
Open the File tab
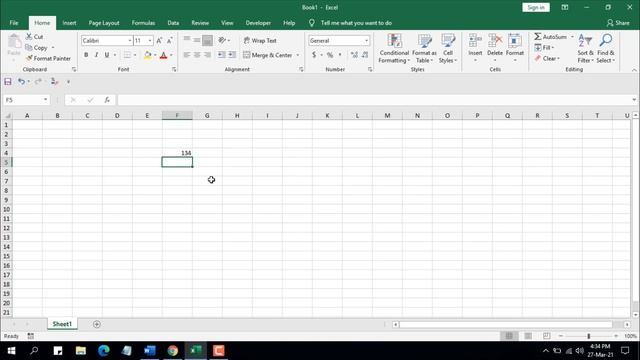[x=14, y=23]
